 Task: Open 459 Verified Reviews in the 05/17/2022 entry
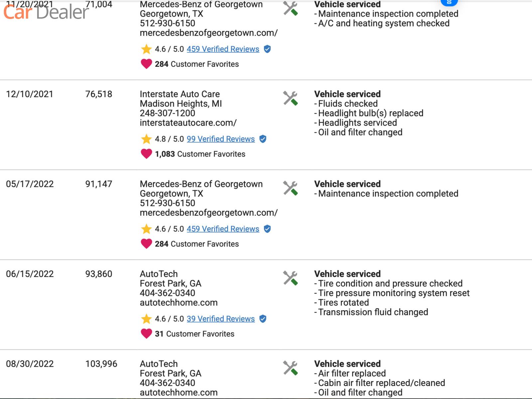223,229
